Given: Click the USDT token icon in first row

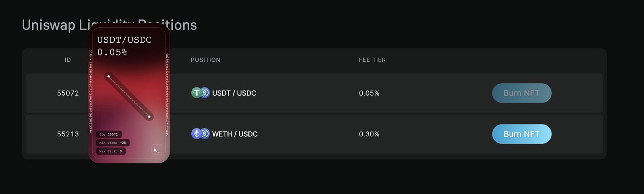Looking at the screenshot, I should coord(196,93).
